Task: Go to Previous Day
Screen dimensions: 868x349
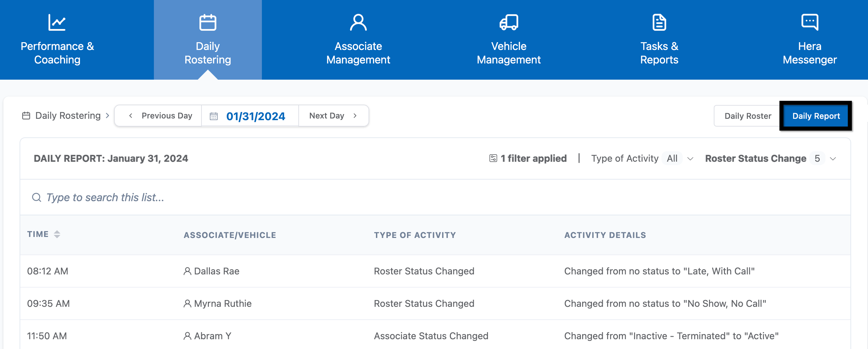Action: 160,116
